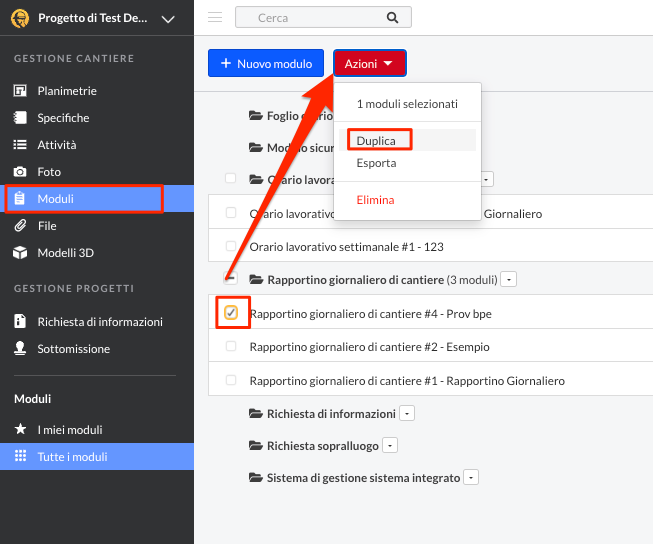This screenshot has width=653, height=544.
Task: Uncheck Rapportino giornaliero di cantiere #4 - Prov bpe
Action: point(231,312)
